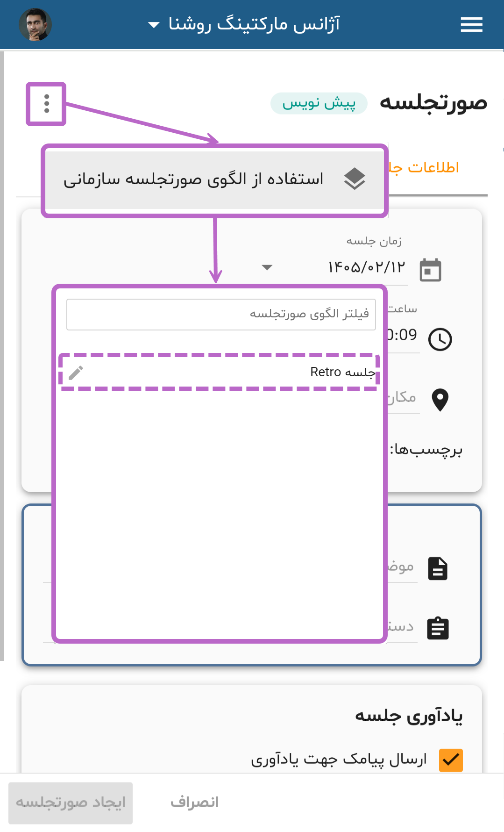Open the three-dot more options menu
This screenshot has height=832, width=504.
[46, 104]
